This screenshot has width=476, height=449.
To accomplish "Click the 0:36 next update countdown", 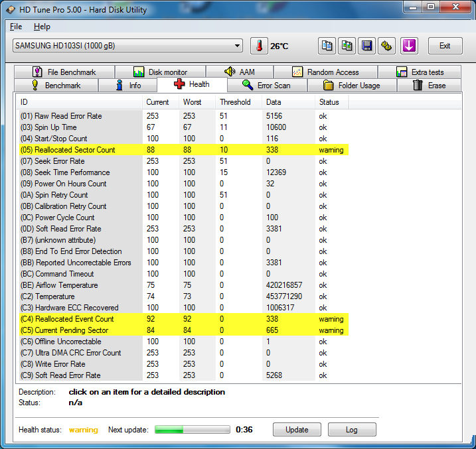I will (244, 430).
